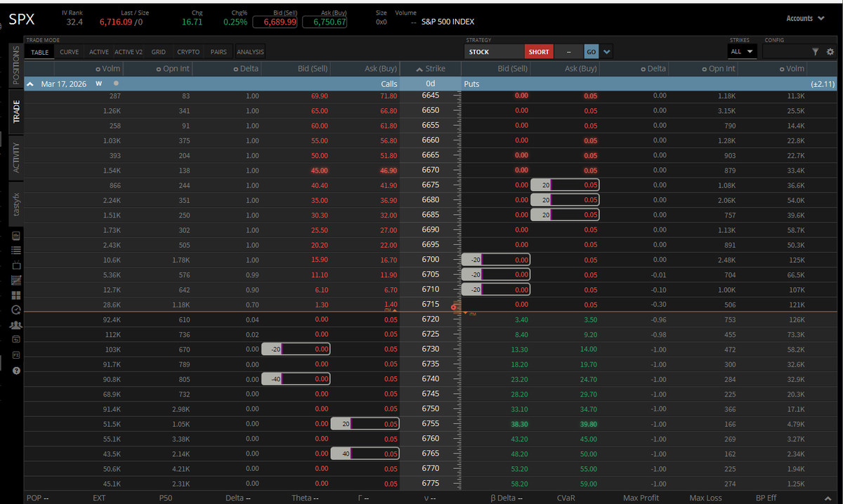Open the FI sidebar icon
This screenshot has width=843, height=504.
coord(16,354)
